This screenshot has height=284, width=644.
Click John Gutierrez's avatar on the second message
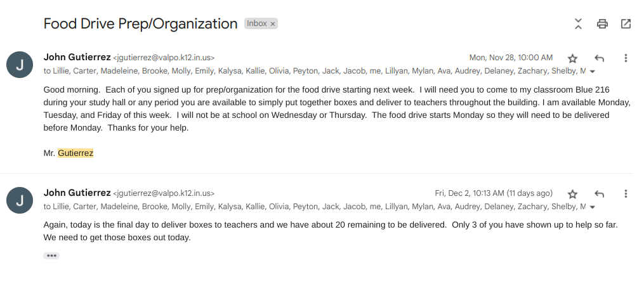[x=19, y=200]
